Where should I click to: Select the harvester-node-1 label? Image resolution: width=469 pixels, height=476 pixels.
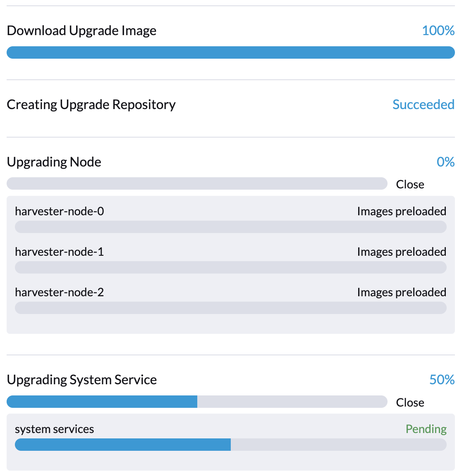[60, 252]
